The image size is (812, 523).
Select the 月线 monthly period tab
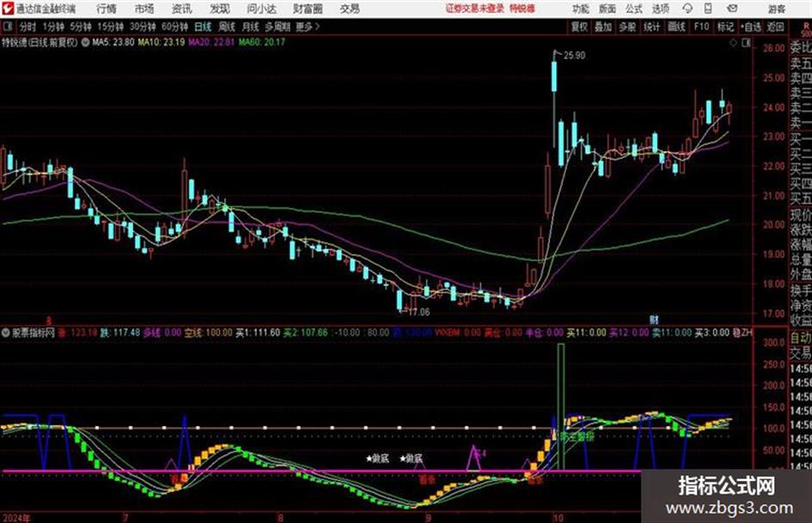pos(251,27)
